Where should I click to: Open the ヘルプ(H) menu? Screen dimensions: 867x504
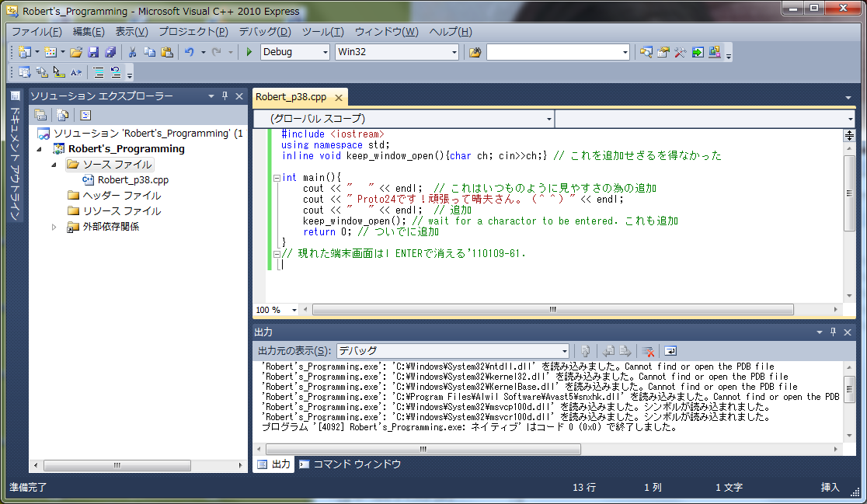tap(451, 32)
